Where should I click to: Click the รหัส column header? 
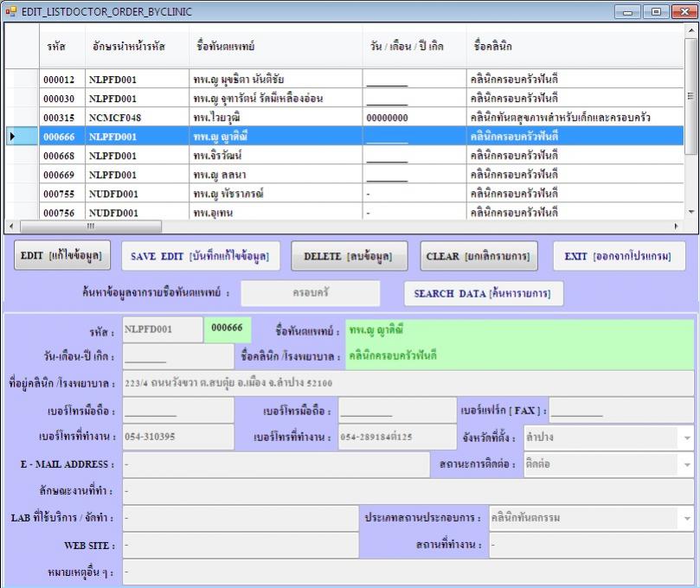point(59,46)
